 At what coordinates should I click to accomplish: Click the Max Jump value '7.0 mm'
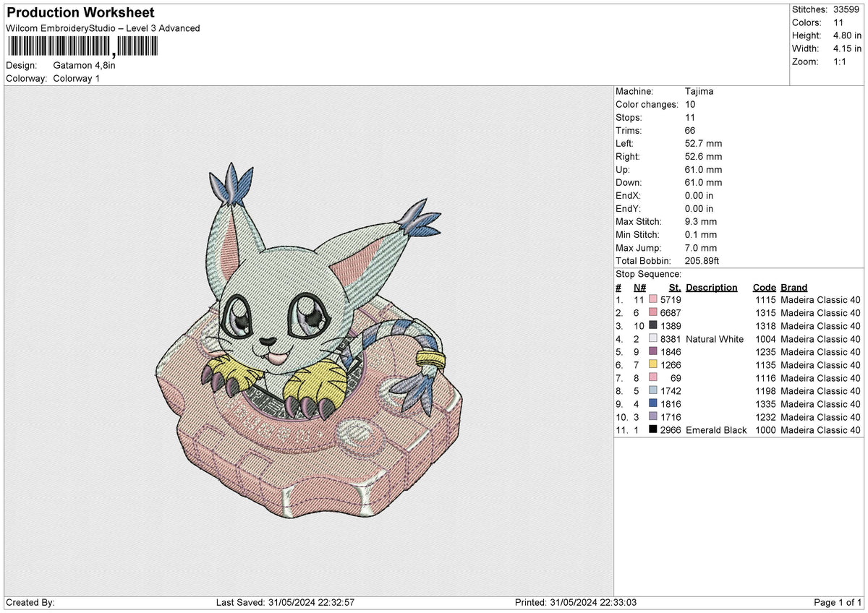click(701, 248)
